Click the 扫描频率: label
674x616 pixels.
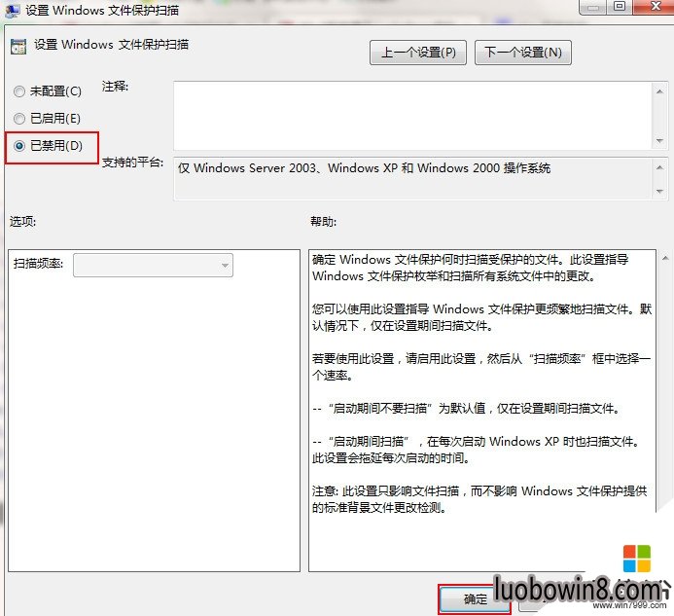(38, 264)
